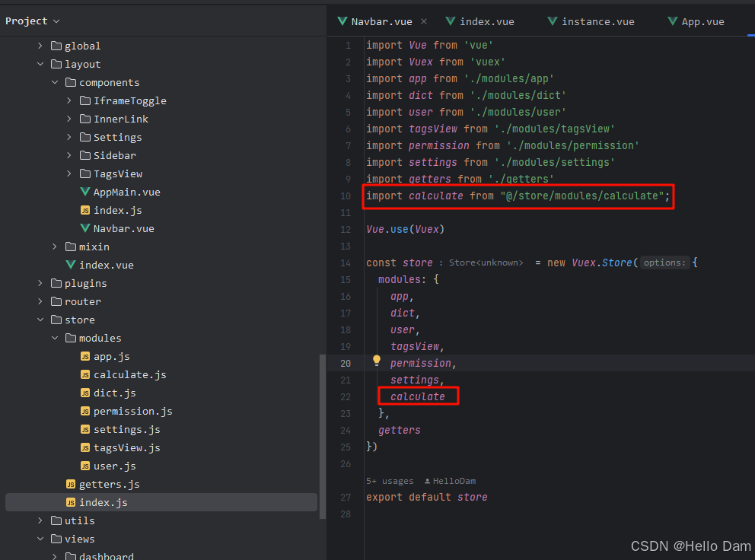
Task: Select AppMain.vue in project tree
Action: [126, 192]
